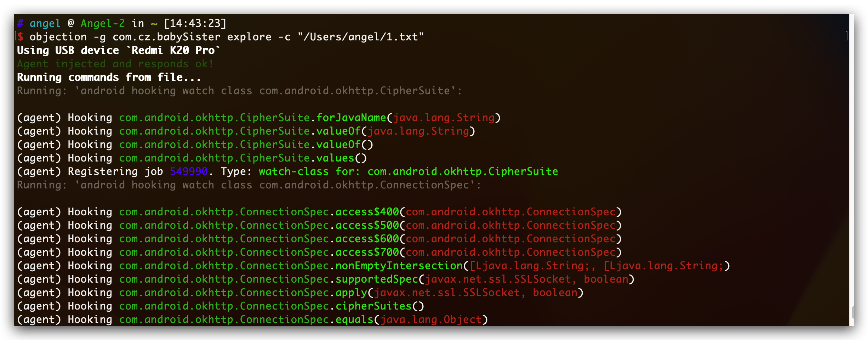Click the scrollbar thumb at right edge
Screen dimensions: 868x340
coord(853,313)
